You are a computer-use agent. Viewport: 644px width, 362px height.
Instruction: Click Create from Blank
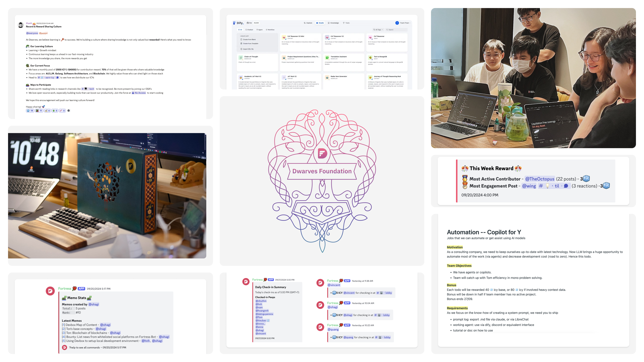point(248,40)
